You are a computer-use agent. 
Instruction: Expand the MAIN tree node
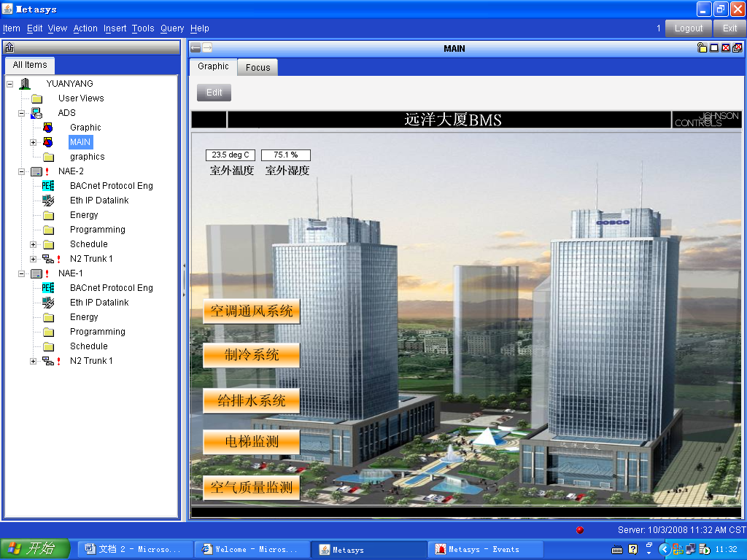point(33,142)
